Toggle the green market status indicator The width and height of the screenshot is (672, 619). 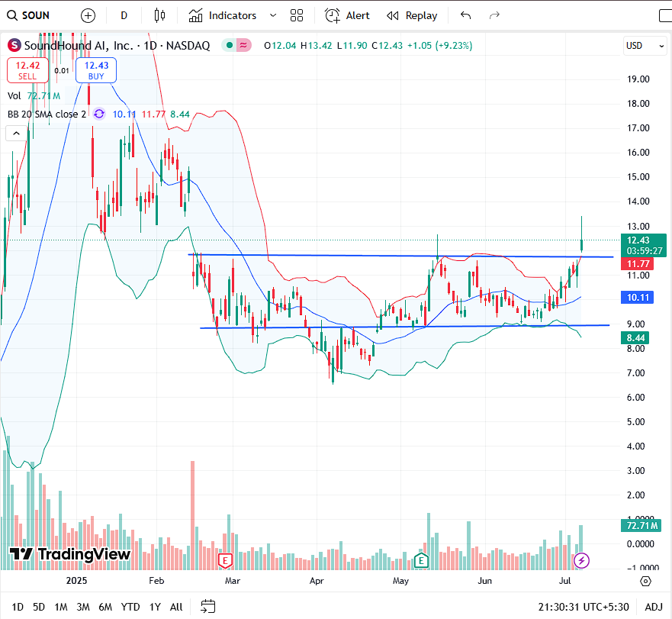coord(230,45)
